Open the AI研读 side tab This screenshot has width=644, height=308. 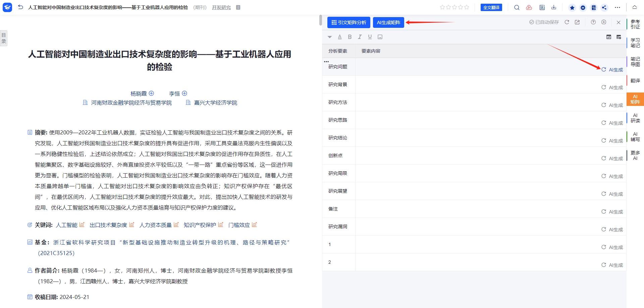coord(635,118)
